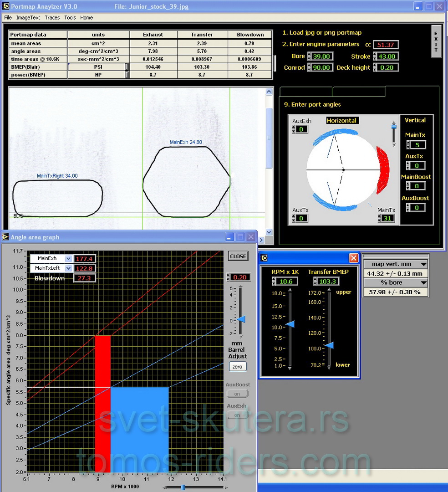448x492 pixels.
Task: Click the Stroke value stepper arrows
Action: tap(375, 56)
